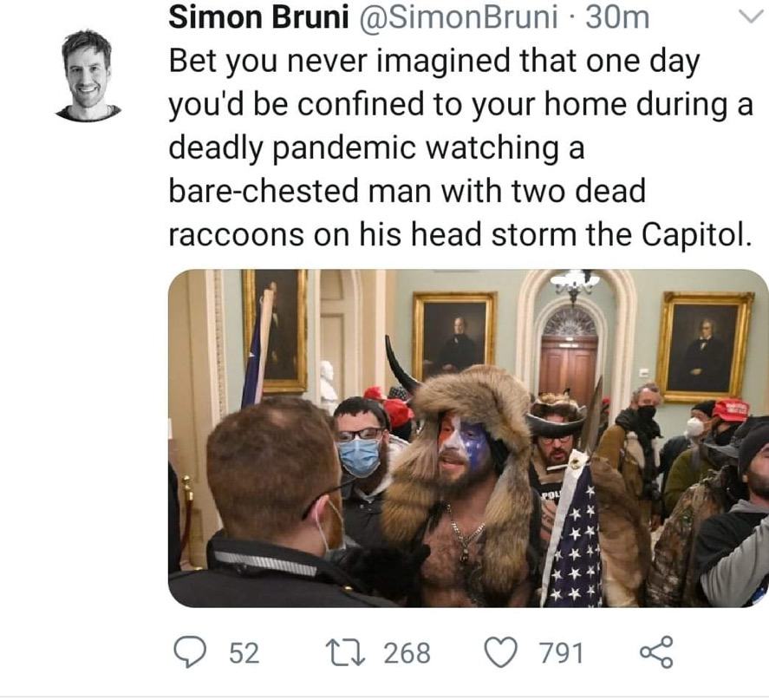769x700 pixels.
Task: Click the chandelier in the photo
Action: coord(575,285)
